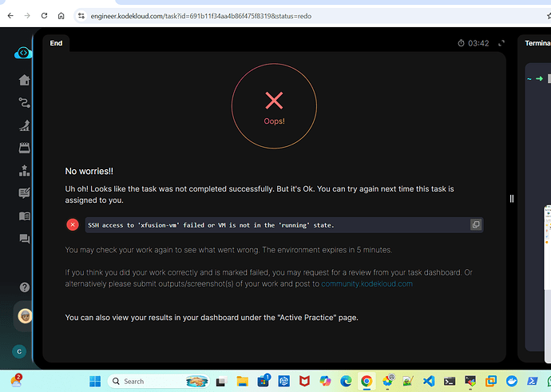Open Visual Studio Code from taskbar

tap(429, 381)
